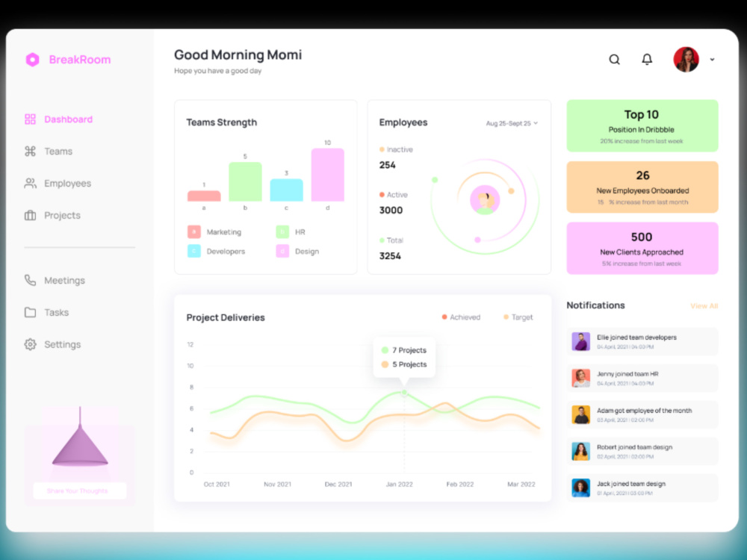Click Jack's avatar thumbnail

point(580,488)
